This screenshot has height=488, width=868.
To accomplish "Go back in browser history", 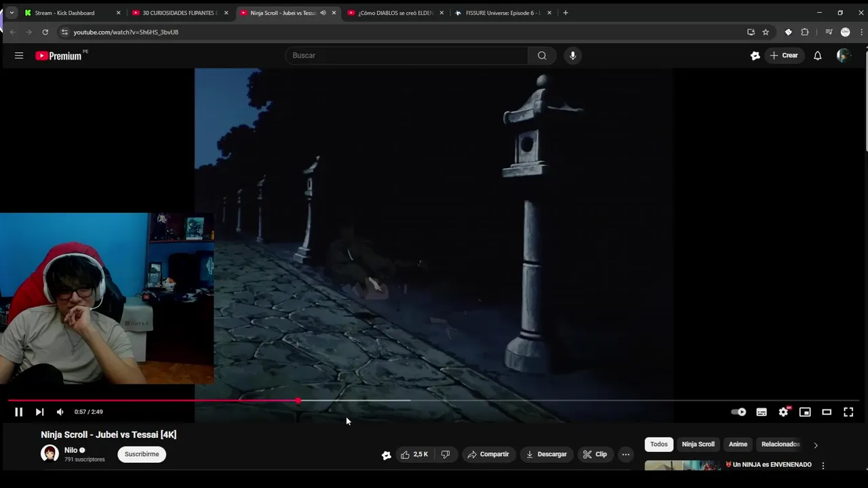I will [12, 32].
